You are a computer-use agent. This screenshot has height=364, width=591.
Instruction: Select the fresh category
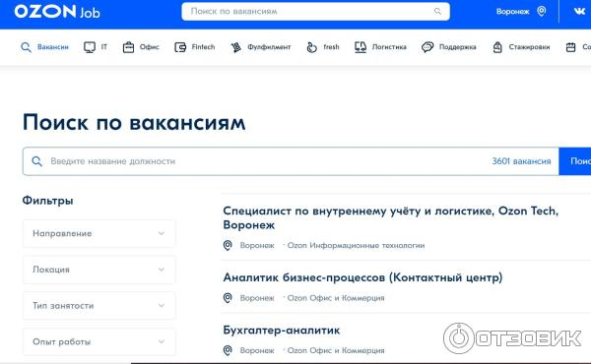[323, 47]
